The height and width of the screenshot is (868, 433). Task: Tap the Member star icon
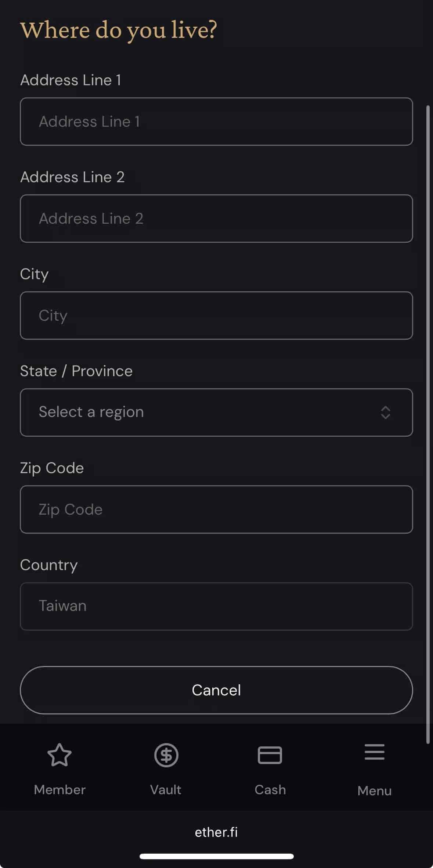tap(59, 755)
